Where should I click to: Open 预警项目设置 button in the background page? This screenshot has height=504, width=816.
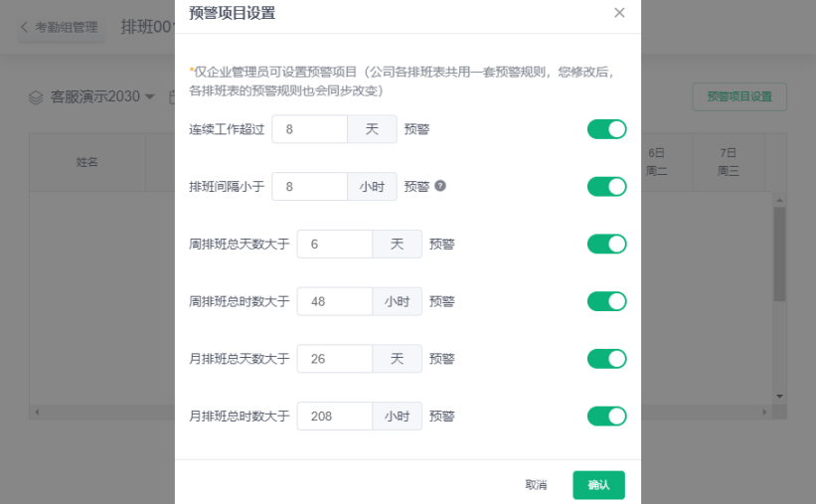(x=739, y=96)
